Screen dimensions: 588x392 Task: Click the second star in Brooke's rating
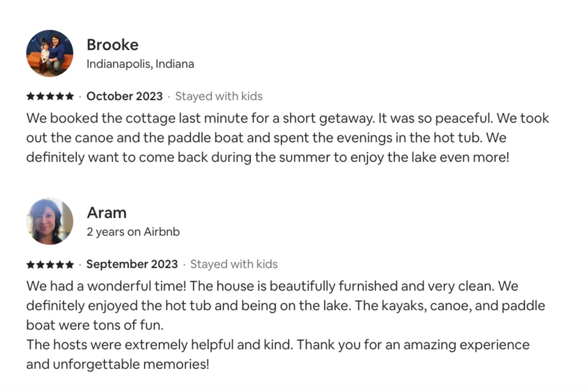point(40,96)
